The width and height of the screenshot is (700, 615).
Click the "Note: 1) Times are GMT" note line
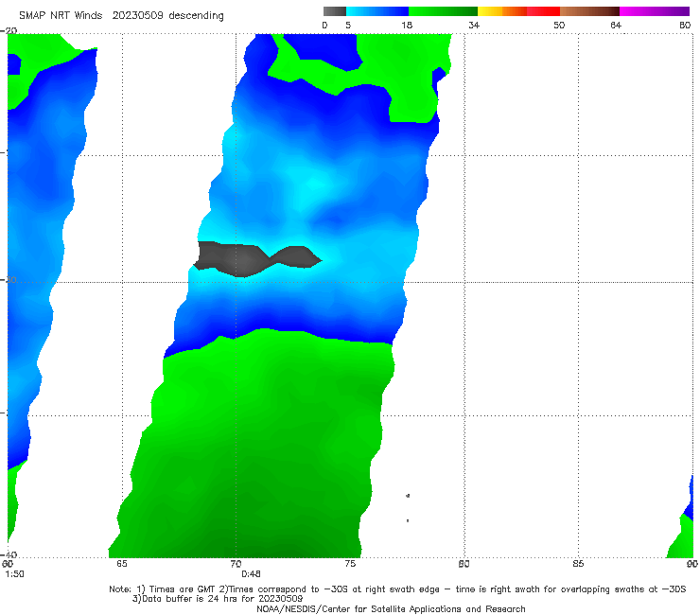(397, 589)
